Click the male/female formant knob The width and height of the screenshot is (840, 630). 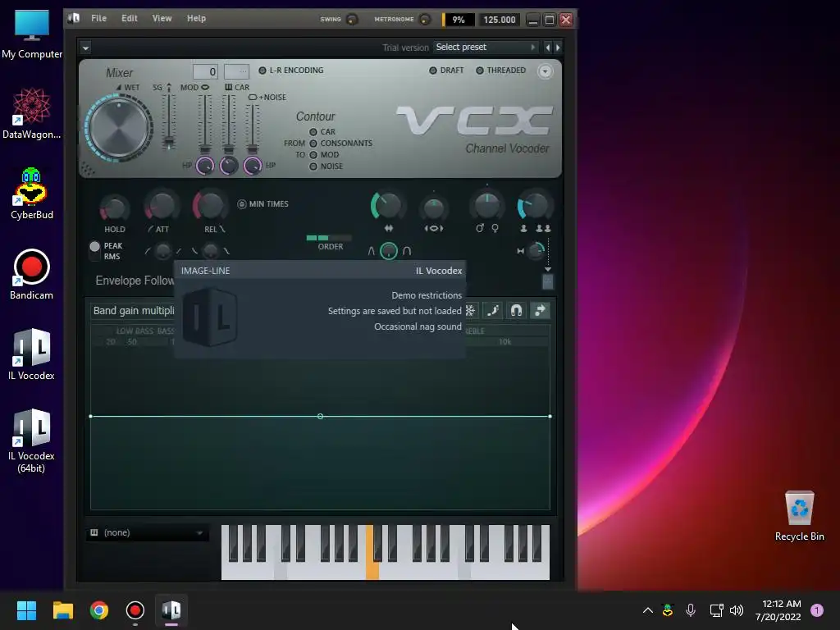487,206
